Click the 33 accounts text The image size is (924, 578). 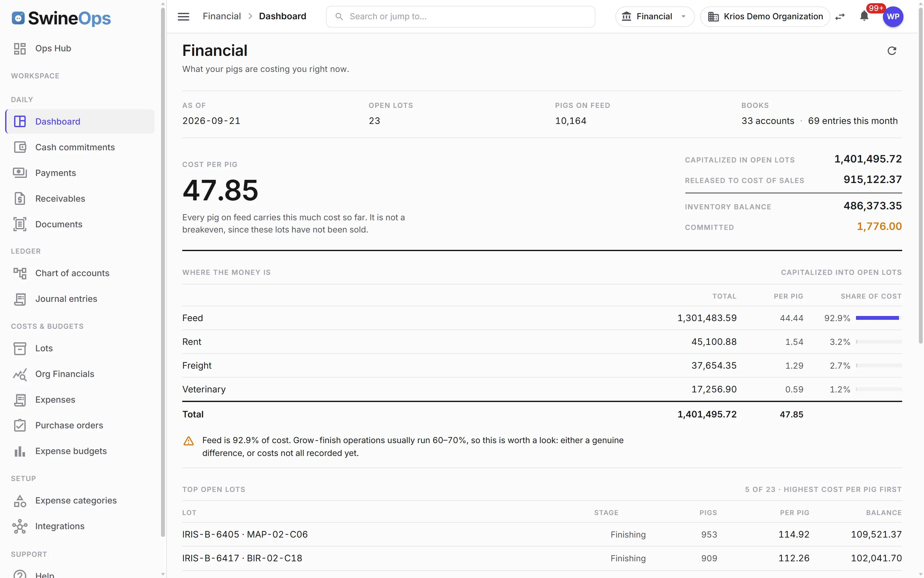[x=767, y=121]
